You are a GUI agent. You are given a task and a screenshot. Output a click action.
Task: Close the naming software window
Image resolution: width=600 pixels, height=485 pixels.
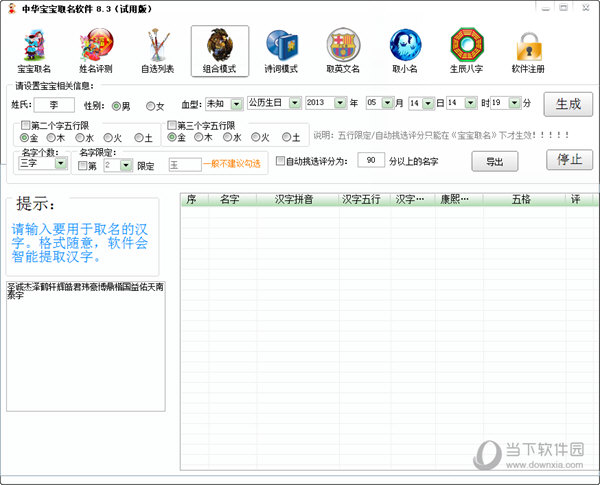(585, 8)
